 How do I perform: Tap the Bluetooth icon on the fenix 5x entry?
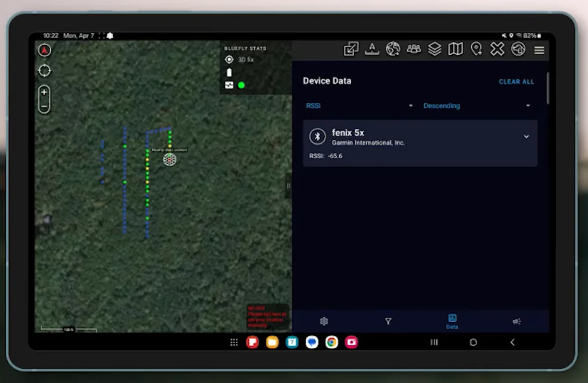coord(317,136)
